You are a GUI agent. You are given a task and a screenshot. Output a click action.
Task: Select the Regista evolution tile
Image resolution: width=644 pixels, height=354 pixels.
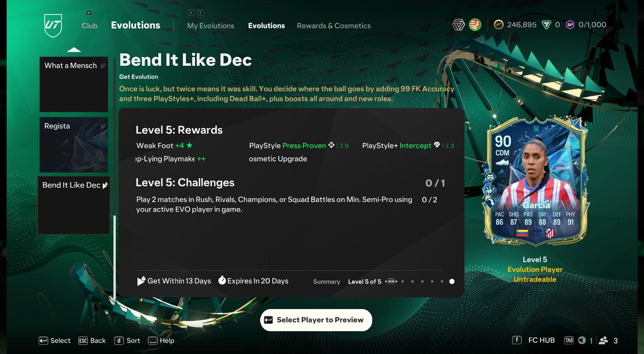click(x=74, y=145)
